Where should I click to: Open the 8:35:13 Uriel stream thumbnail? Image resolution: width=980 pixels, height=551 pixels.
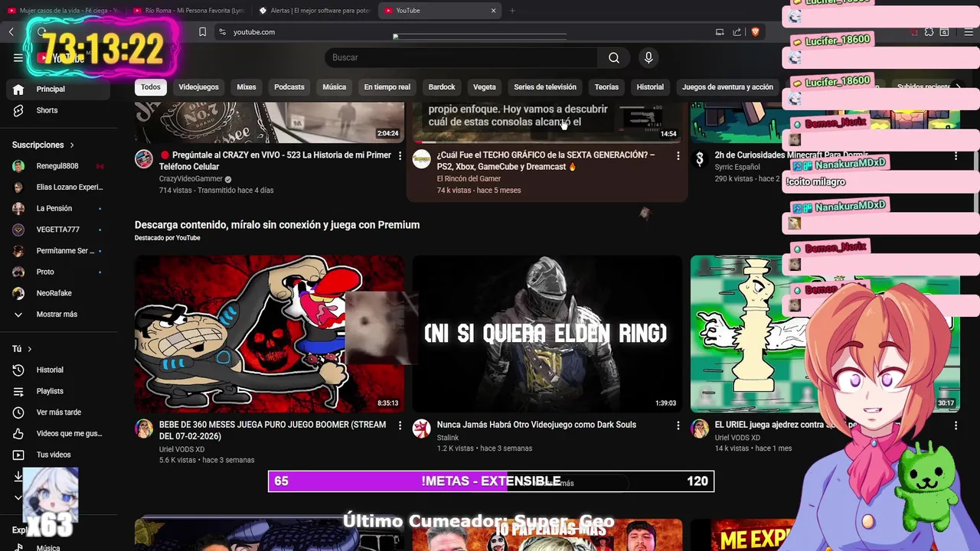coord(269,334)
